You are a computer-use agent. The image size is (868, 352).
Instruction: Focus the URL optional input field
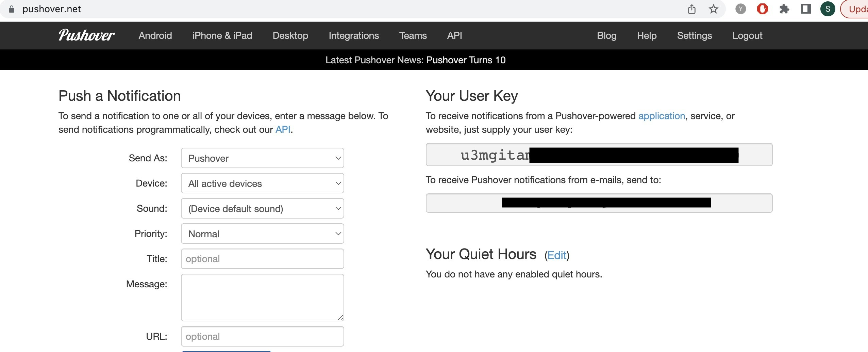263,336
